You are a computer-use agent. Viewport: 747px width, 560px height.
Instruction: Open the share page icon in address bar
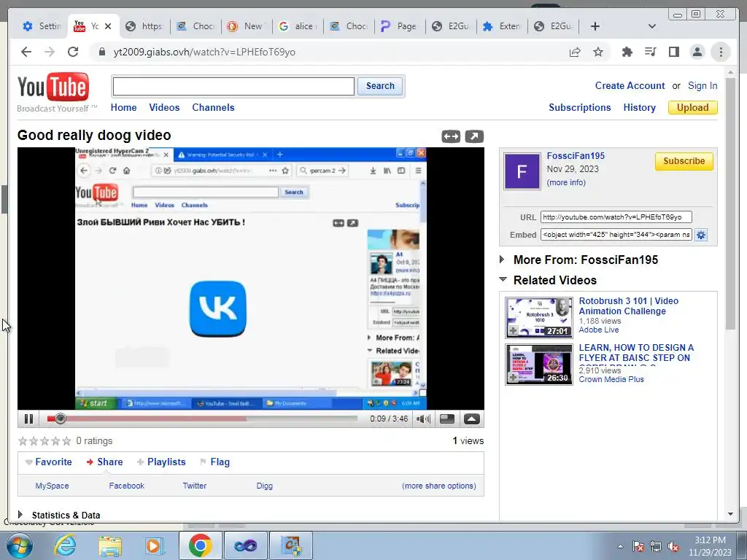(575, 52)
